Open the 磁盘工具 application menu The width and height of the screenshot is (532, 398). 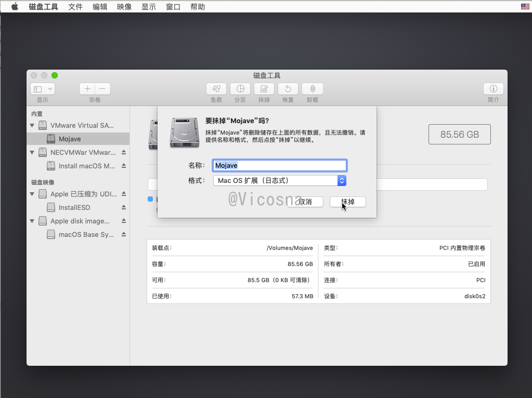[44, 6]
